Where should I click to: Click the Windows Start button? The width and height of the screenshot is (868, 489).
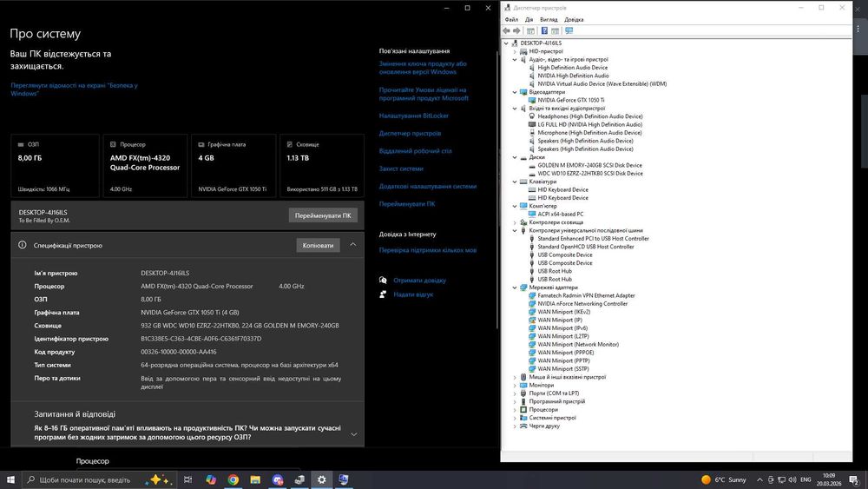pos(10,479)
